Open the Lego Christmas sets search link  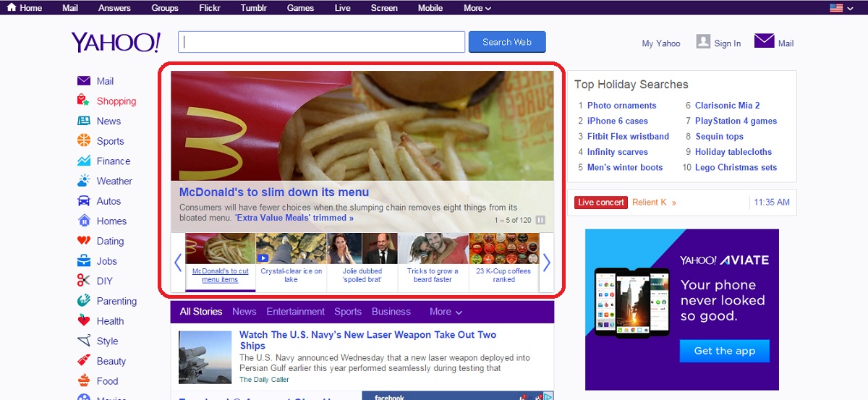coord(736,168)
